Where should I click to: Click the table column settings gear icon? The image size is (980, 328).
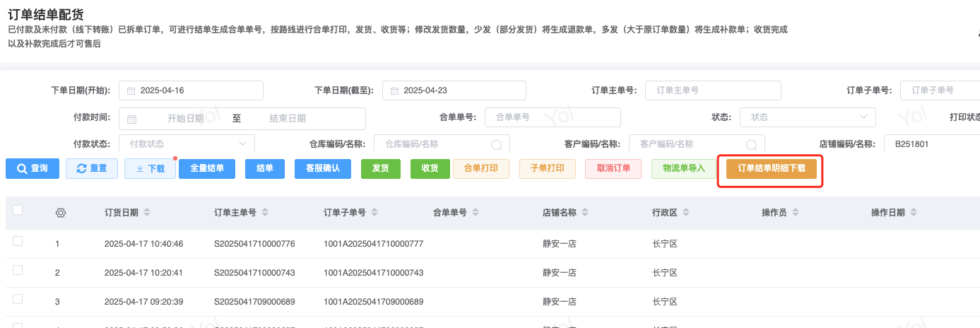tap(61, 213)
